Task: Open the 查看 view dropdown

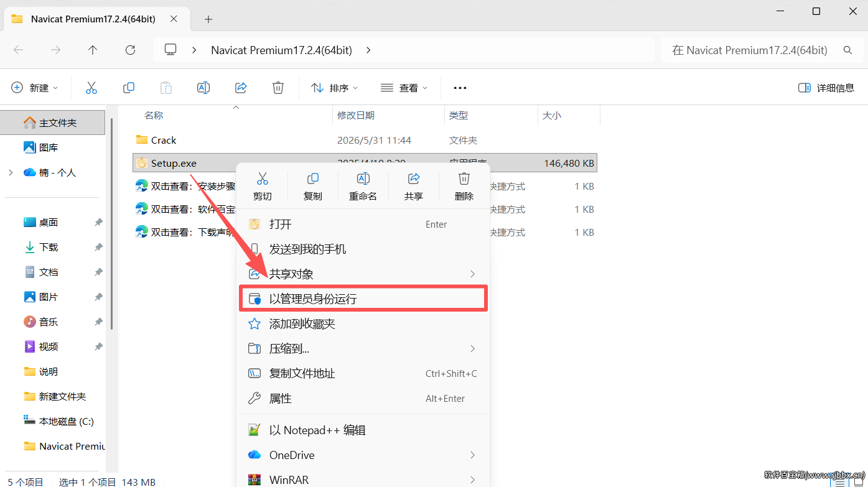Action: 404,88
